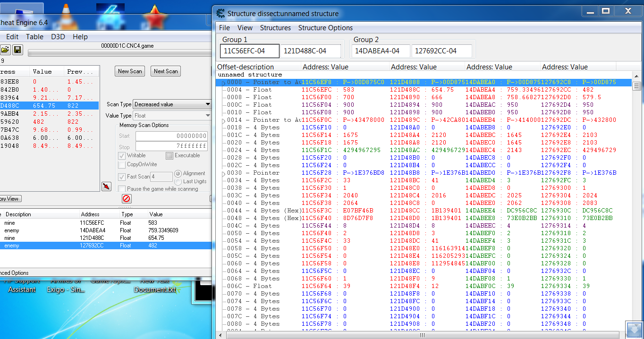Open the Structures menu
Screen dimensions: 644x339
tap(275, 28)
